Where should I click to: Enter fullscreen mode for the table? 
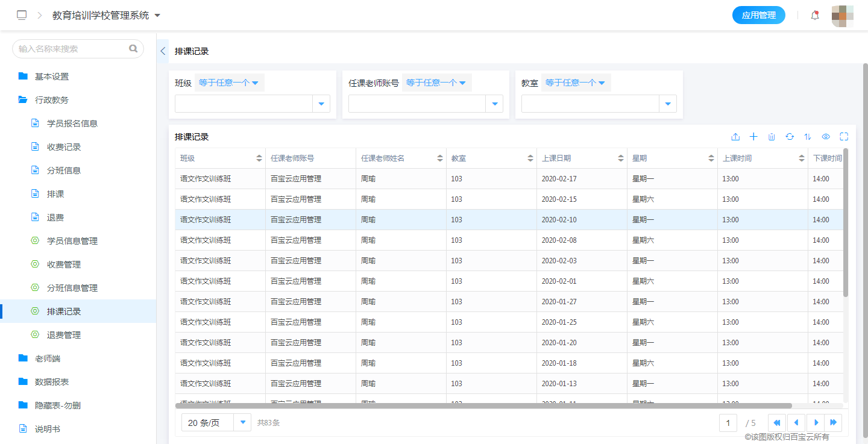[x=844, y=137]
